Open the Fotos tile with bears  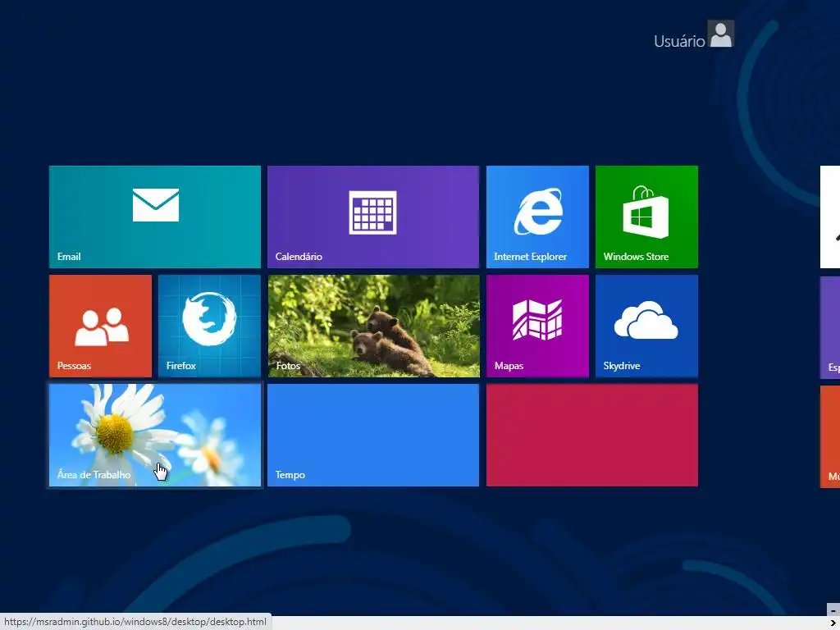coord(373,326)
